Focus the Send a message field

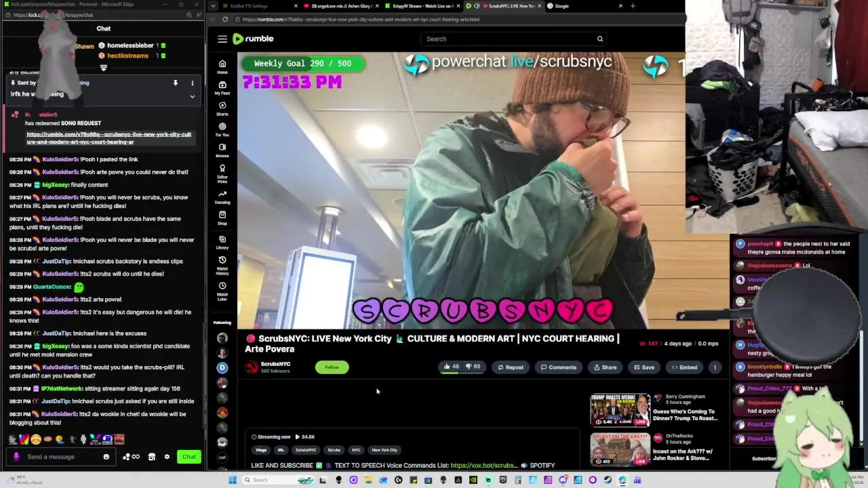(x=60, y=457)
